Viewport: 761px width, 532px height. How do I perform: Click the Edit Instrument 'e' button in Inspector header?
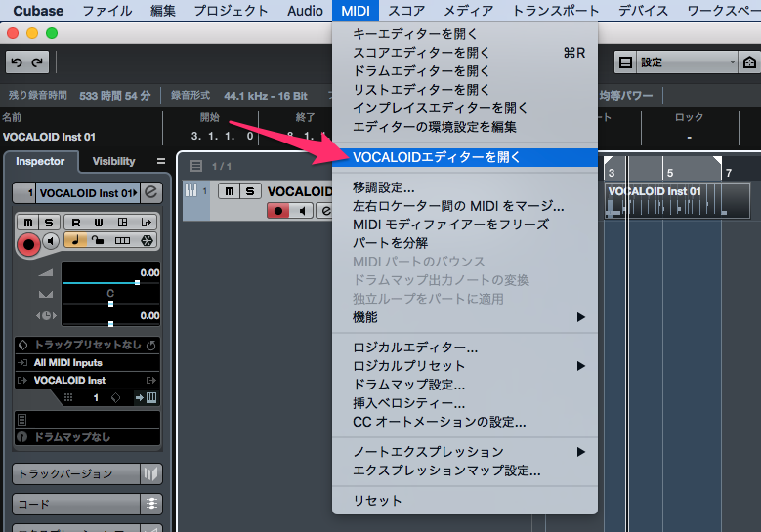point(151,192)
